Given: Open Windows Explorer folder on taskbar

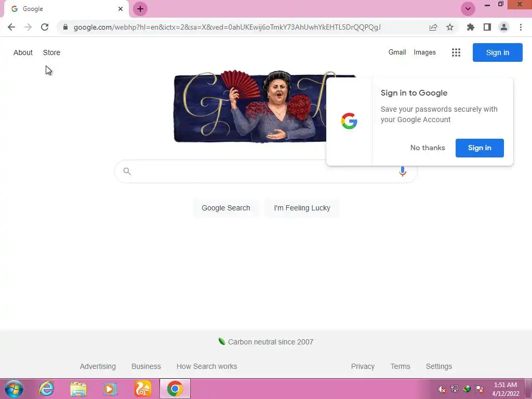Looking at the screenshot, I should click(x=78, y=389).
